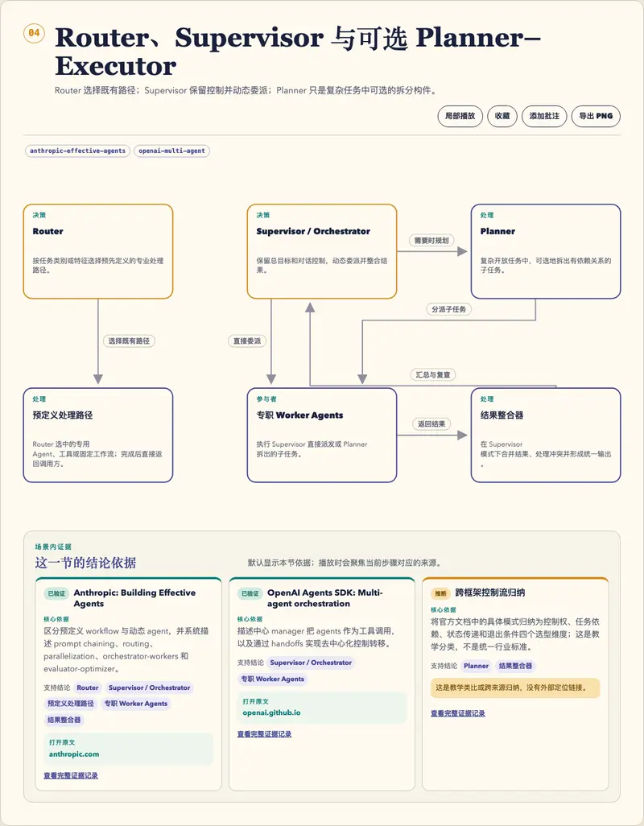The image size is (644, 826).
Task: Click the 局部播放 button
Action: pos(460,116)
